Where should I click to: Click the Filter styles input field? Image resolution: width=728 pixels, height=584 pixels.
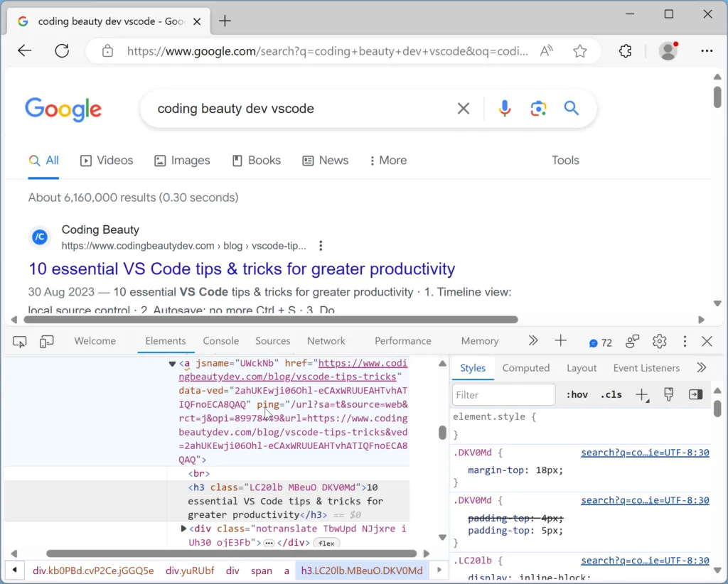(x=503, y=394)
